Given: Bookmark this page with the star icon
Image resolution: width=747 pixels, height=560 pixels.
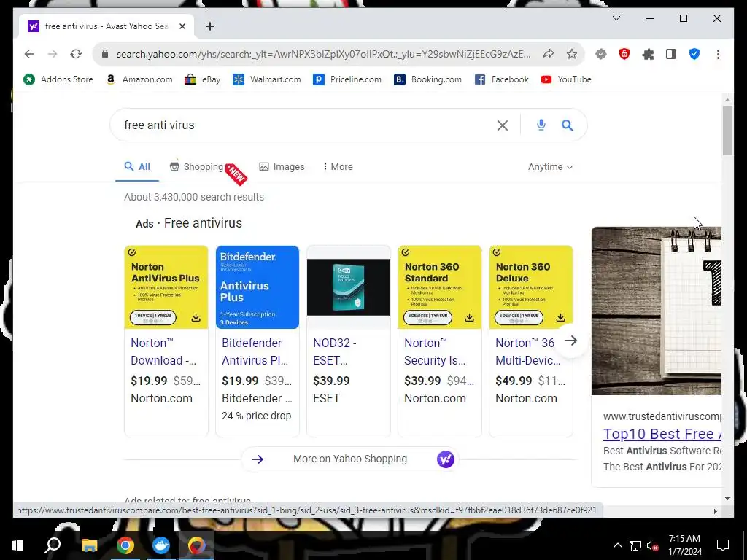Looking at the screenshot, I should 572,54.
